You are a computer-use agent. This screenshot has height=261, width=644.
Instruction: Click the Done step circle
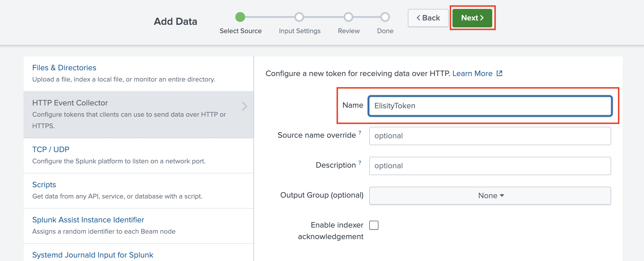pyautogui.click(x=385, y=17)
